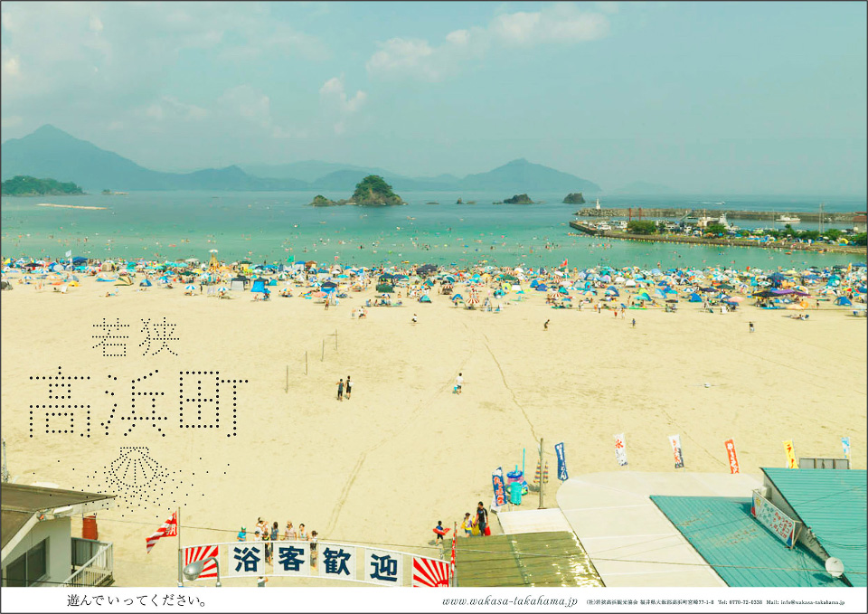Click the dotted 若狭 title text
This screenshot has width=868, height=614.
click(136, 337)
